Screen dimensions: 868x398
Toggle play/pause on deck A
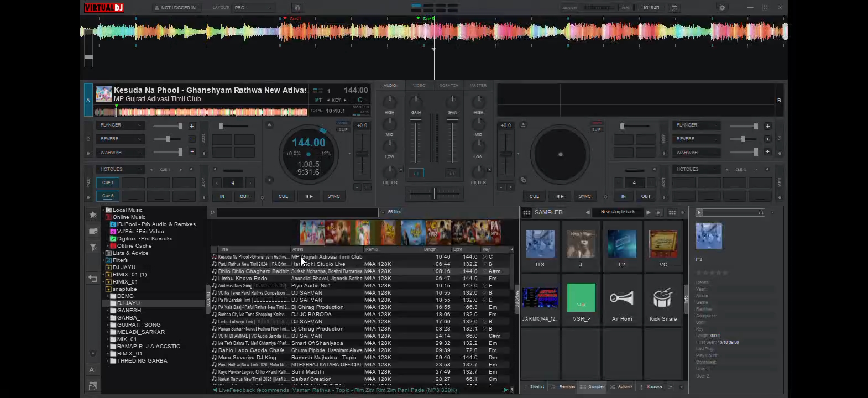308,196
